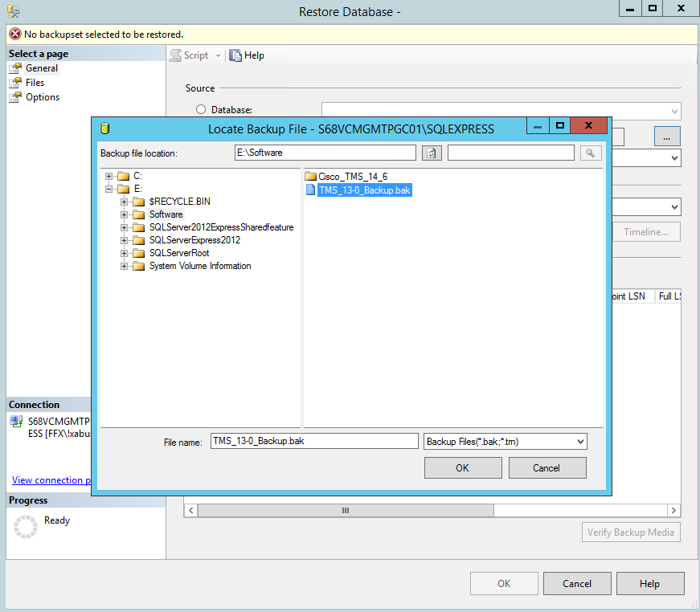Screen dimensions: 700x612
Task: Select the Database radio button
Action: click(x=201, y=110)
